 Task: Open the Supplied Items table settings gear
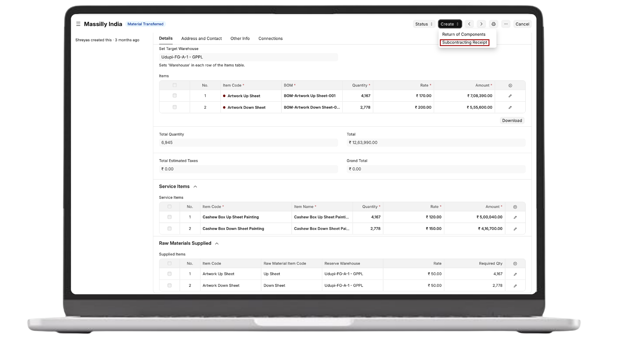[515, 263]
